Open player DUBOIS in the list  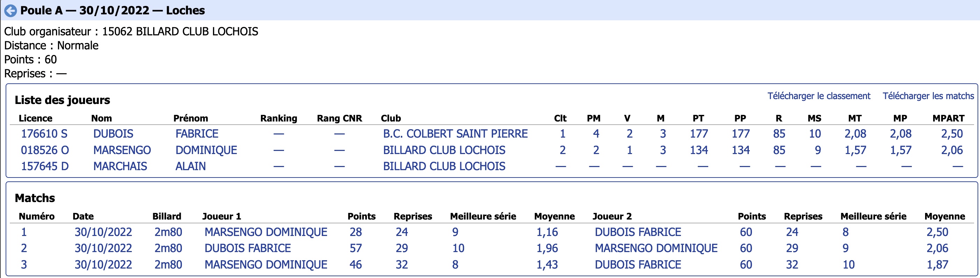tap(113, 134)
